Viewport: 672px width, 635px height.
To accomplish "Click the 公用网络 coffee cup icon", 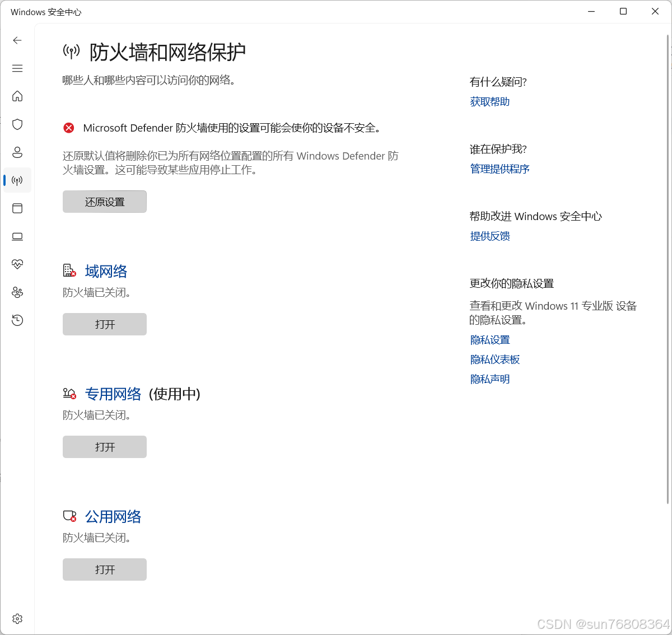I will pyautogui.click(x=69, y=516).
